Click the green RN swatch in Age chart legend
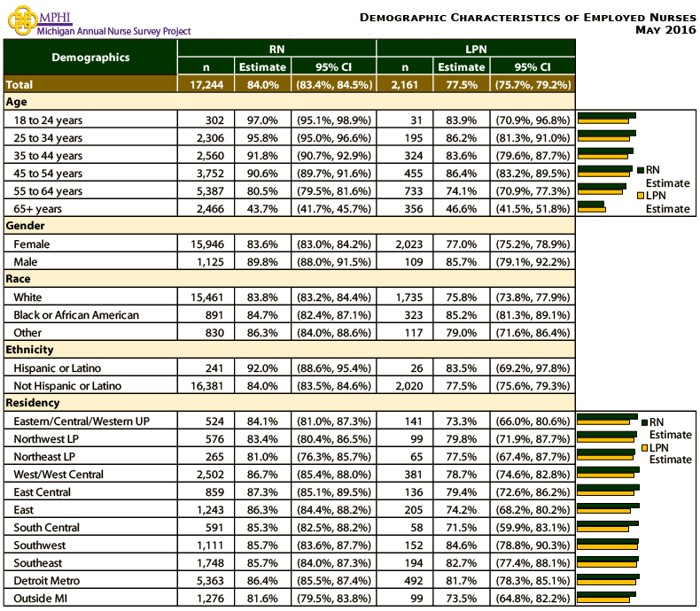The height and width of the screenshot is (611, 700). pos(641,170)
